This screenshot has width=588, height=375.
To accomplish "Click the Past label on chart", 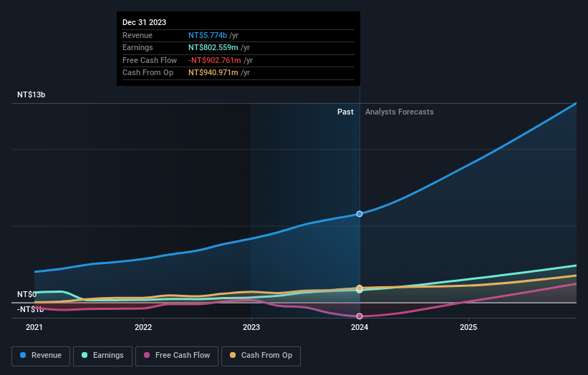I will point(345,112).
